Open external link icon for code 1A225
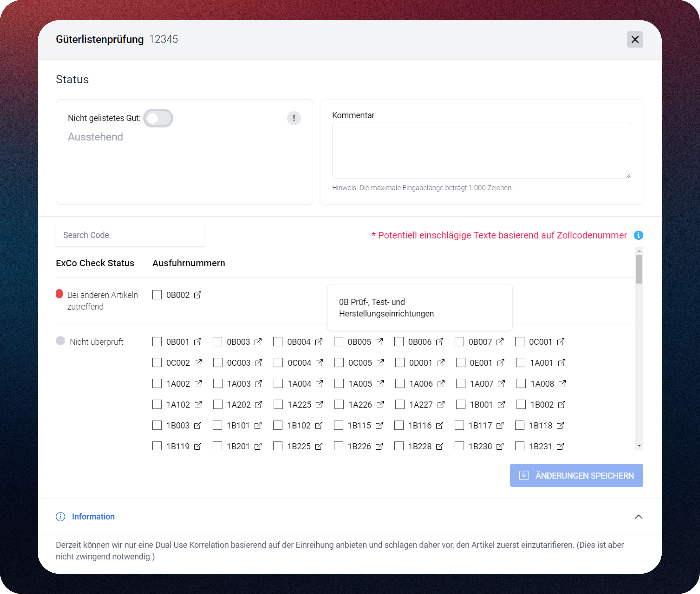This screenshot has width=700, height=594. (319, 404)
